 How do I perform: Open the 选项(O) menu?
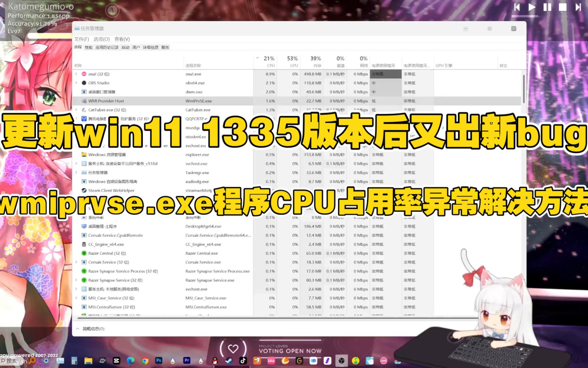[102, 39]
